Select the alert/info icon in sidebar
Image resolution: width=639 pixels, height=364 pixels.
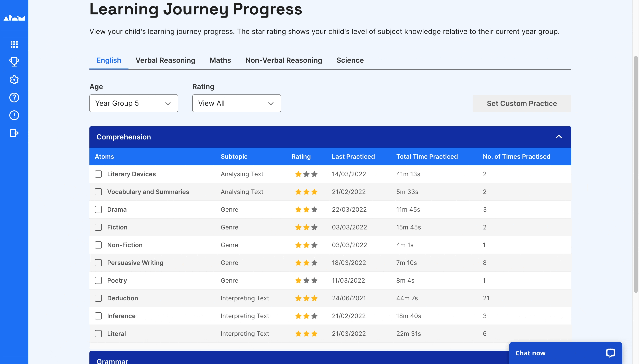pyautogui.click(x=14, y=115)
